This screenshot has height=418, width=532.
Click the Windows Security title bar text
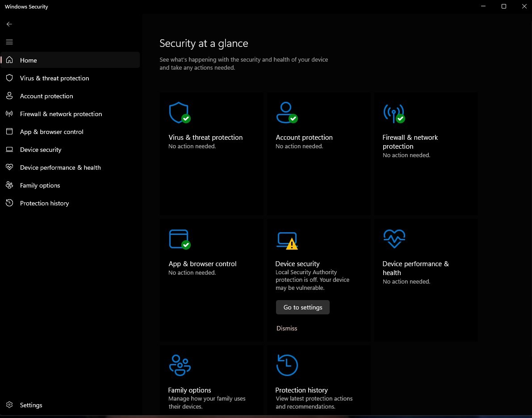pos(26,6)
